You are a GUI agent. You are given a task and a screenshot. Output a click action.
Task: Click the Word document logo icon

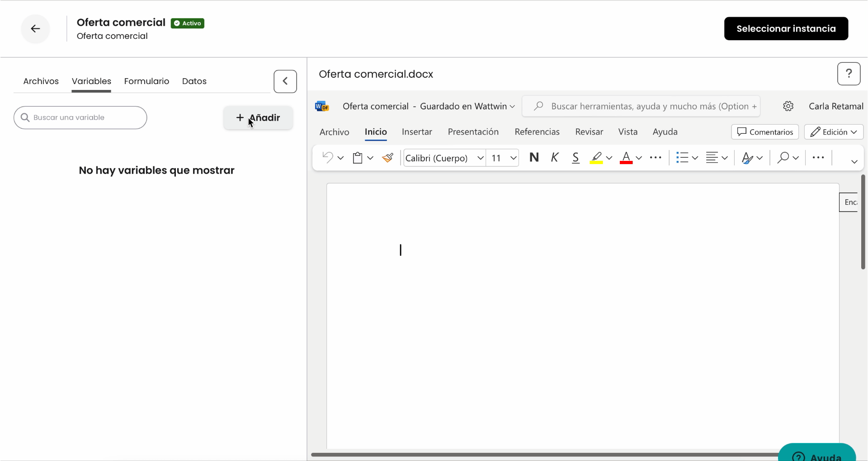click(322, 106)
